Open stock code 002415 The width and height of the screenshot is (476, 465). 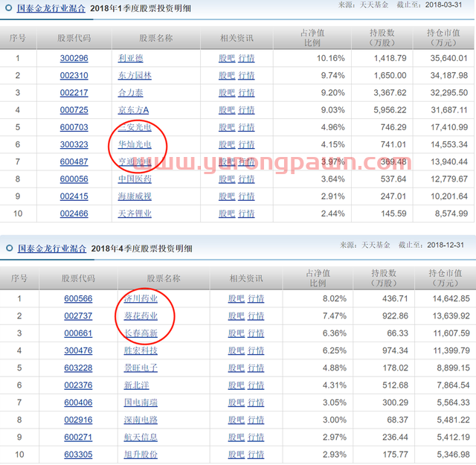[x=74, y=196]
